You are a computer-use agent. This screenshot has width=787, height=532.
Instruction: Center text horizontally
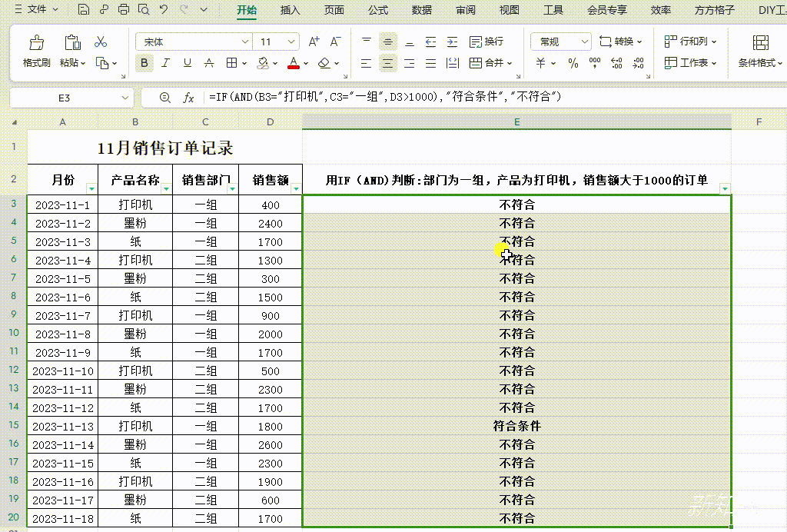click(x=388, y=63)
